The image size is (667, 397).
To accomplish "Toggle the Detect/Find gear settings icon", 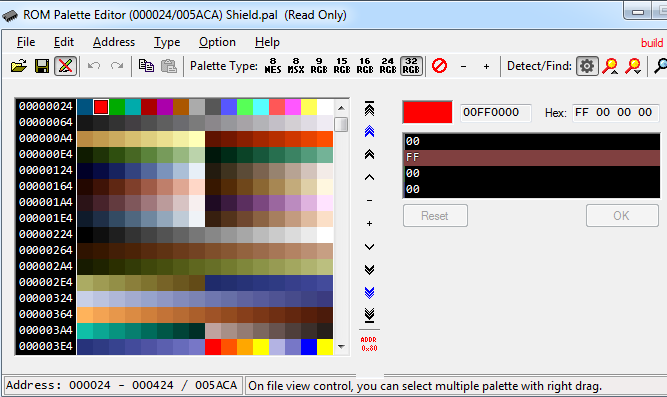I will pyautogui.click(x=587, y=66).
